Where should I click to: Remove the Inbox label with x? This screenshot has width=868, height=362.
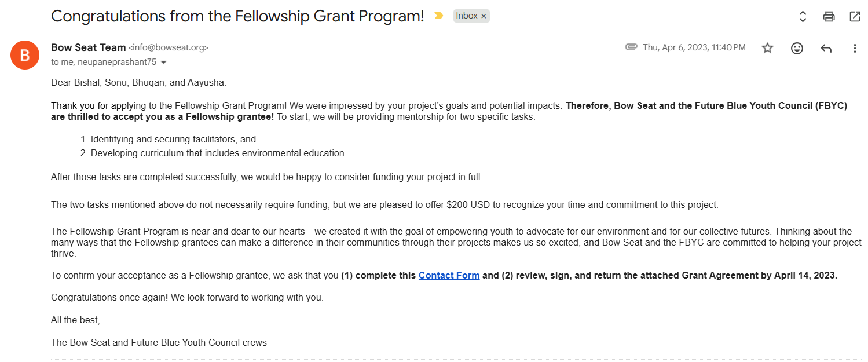[484, 16]
